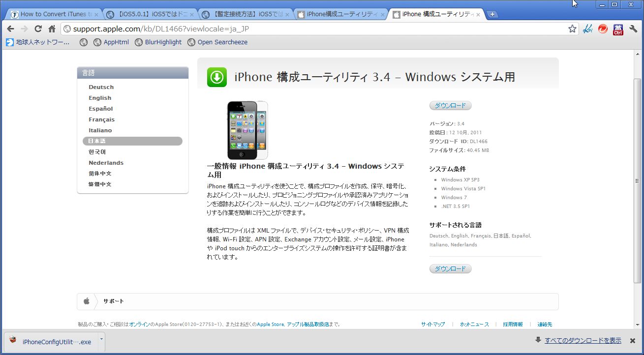Select 简体中文 language
The height and width of the screenshot is (355, 644).
coord(100,174)
